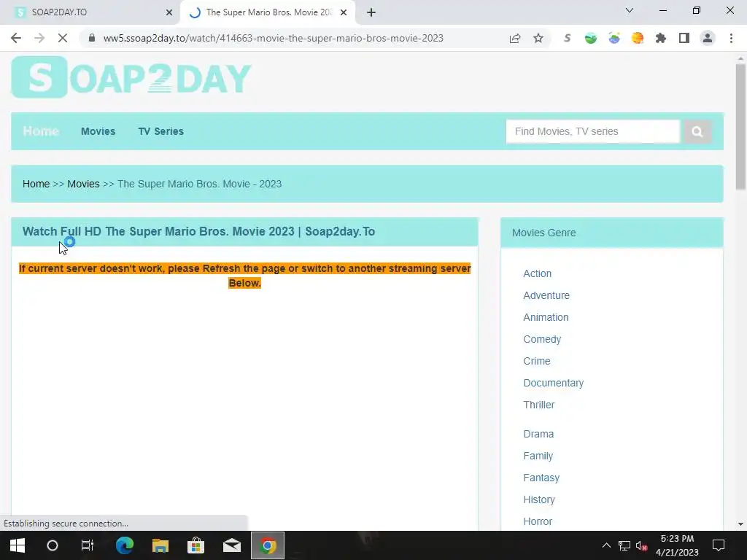Click the padlock site info icon
Viewport: 747px width, 560px height.
[x=92, y=38]
